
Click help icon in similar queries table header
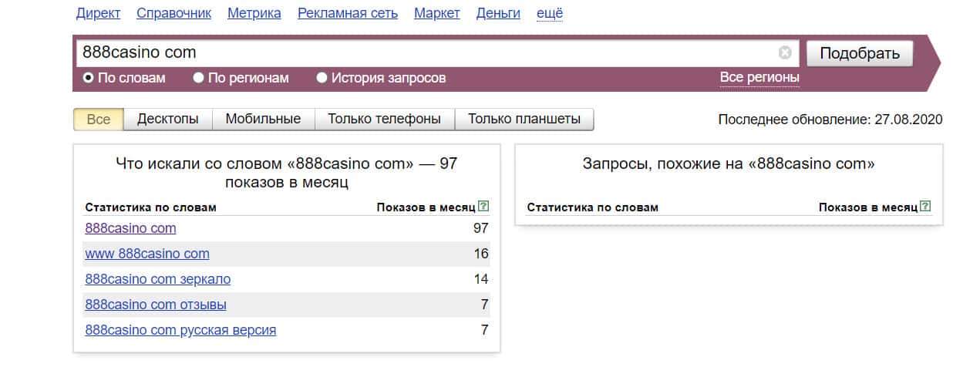click(925, 207)
